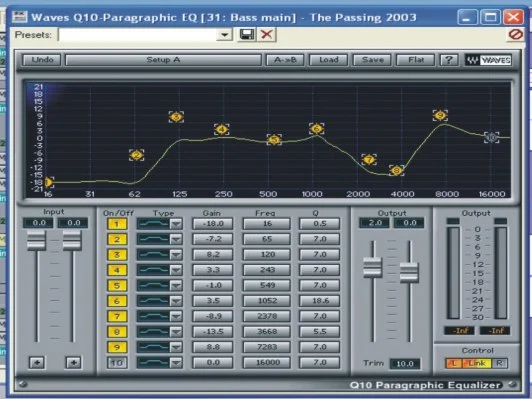532x399 pixels.
Task: Toggle band 4 on/off
Action: coord(117,270)
